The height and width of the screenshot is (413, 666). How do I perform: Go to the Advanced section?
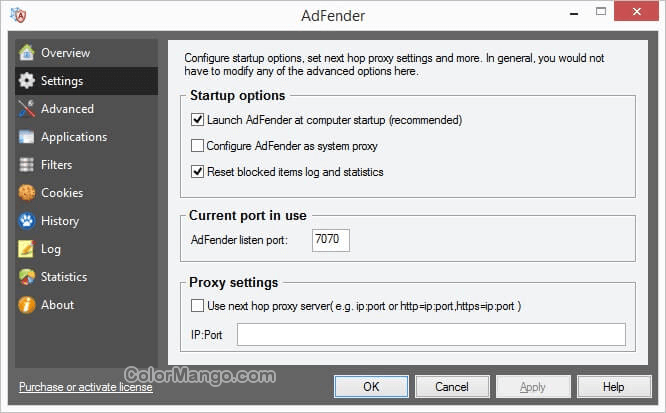coord(67,109)
